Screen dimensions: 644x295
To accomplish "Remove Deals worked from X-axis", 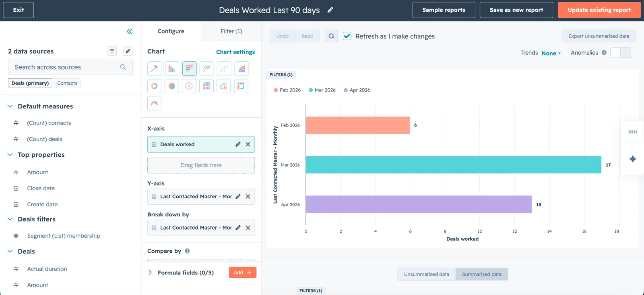I will click(x=248, y=144).
